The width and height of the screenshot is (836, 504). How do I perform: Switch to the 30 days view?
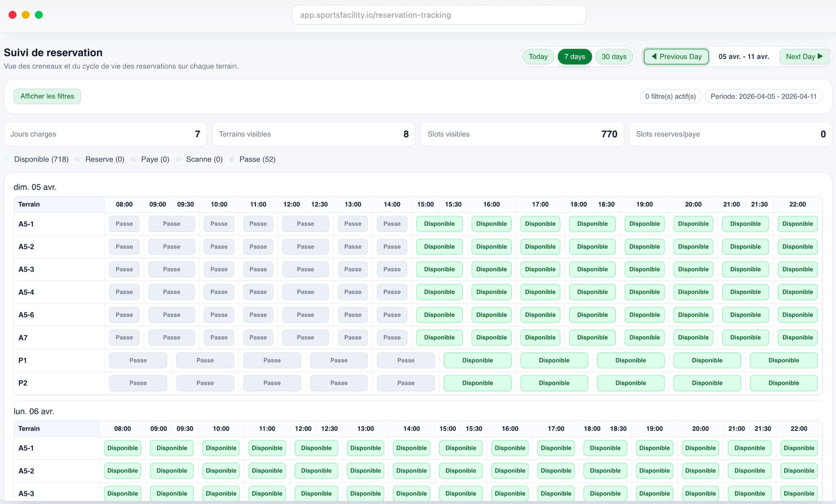(614, 57)
